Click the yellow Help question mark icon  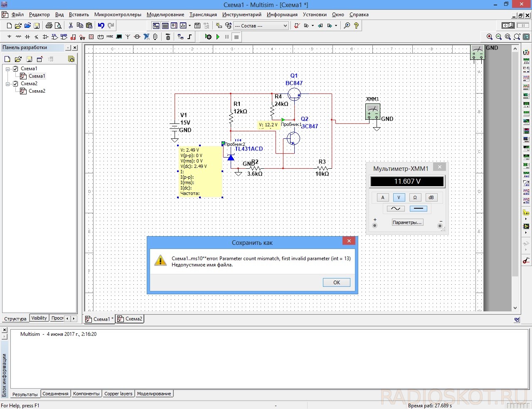tap(356, 26)
